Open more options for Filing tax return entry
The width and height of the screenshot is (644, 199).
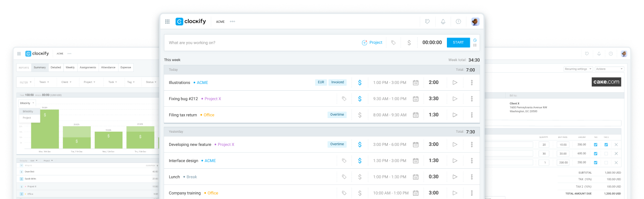pos(472,115)
